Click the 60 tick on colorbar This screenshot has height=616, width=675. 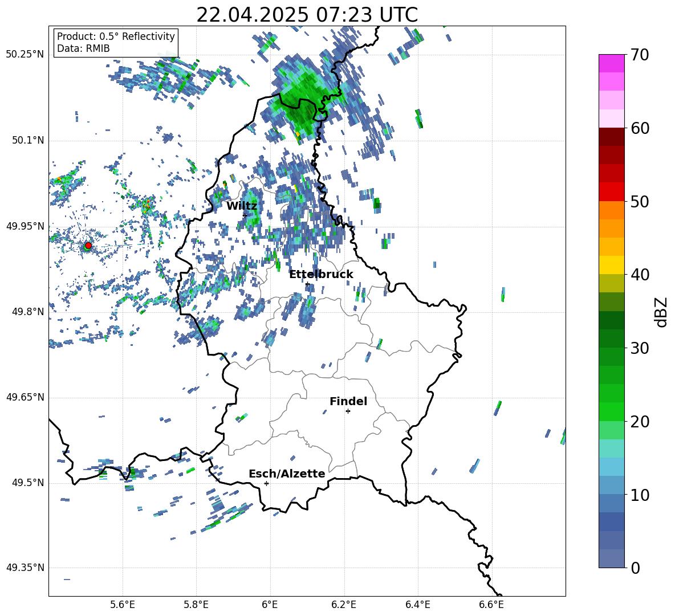click(x=640, y=128)
